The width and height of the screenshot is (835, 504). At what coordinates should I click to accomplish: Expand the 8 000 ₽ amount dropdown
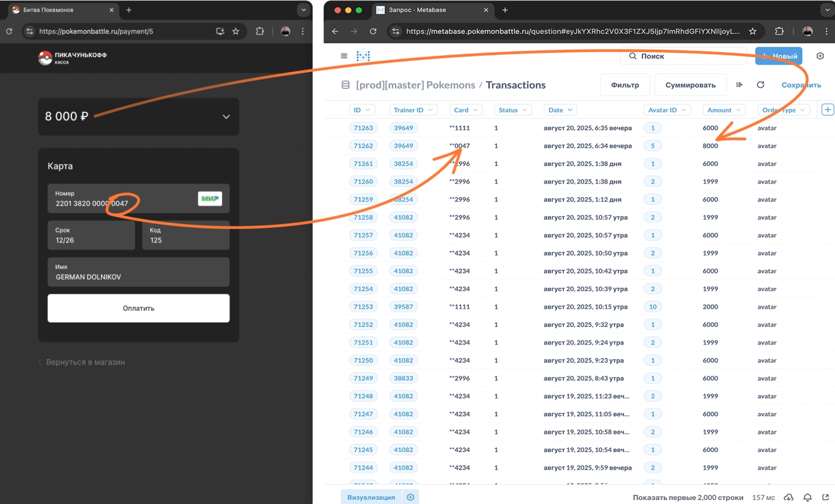click(226, 117)
